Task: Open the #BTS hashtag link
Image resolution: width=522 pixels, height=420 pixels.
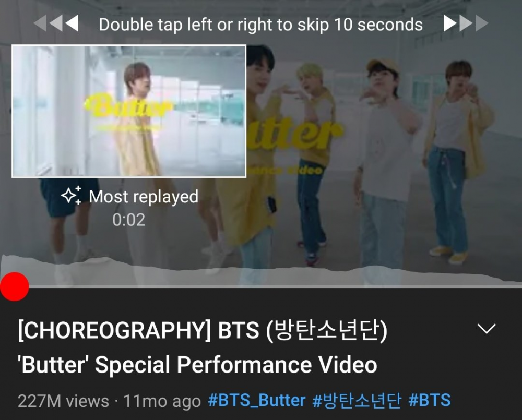Action: [430, 400]
